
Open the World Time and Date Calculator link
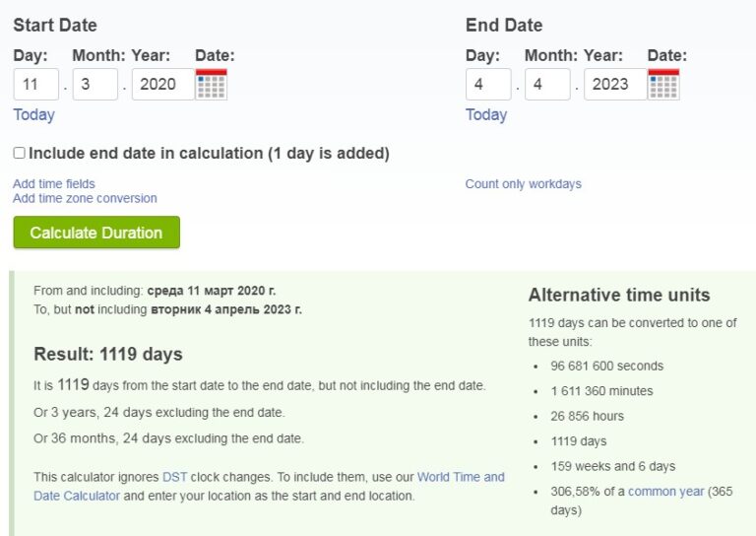pos(269,487)
